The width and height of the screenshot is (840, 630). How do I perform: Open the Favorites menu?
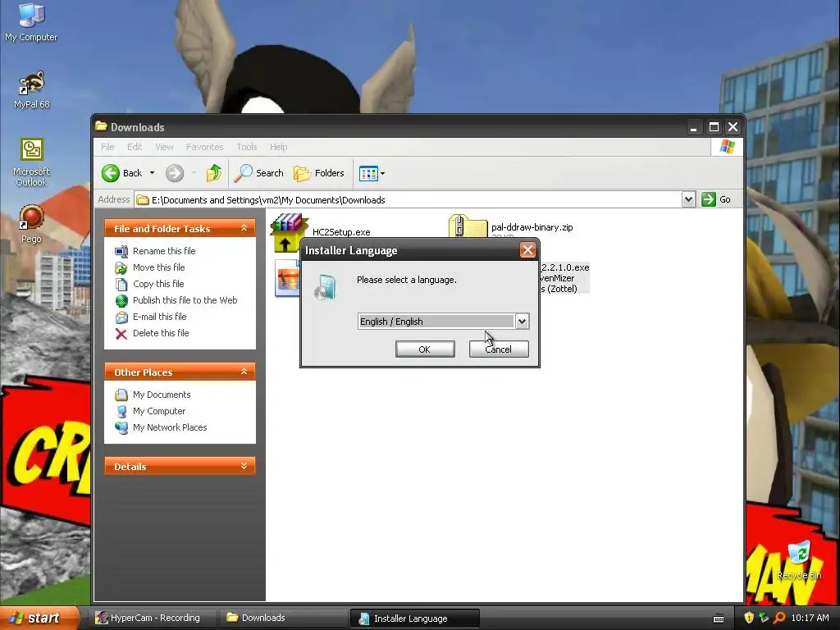click(x=204, y=147)
